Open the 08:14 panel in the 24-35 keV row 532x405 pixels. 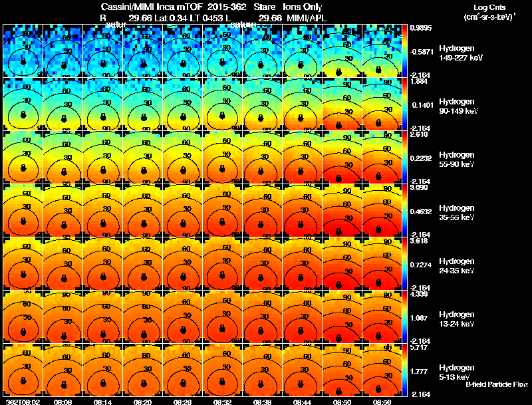103,263
